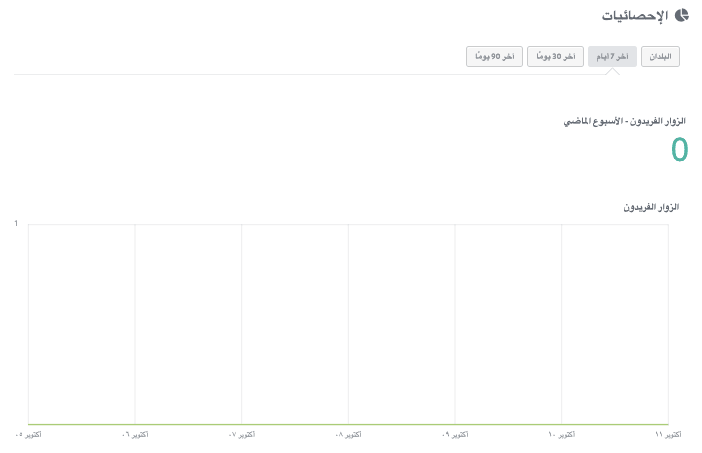Click the أكتوبر ١٠ axis date label
Screen dimensions: 702x453
click(561, 435)
